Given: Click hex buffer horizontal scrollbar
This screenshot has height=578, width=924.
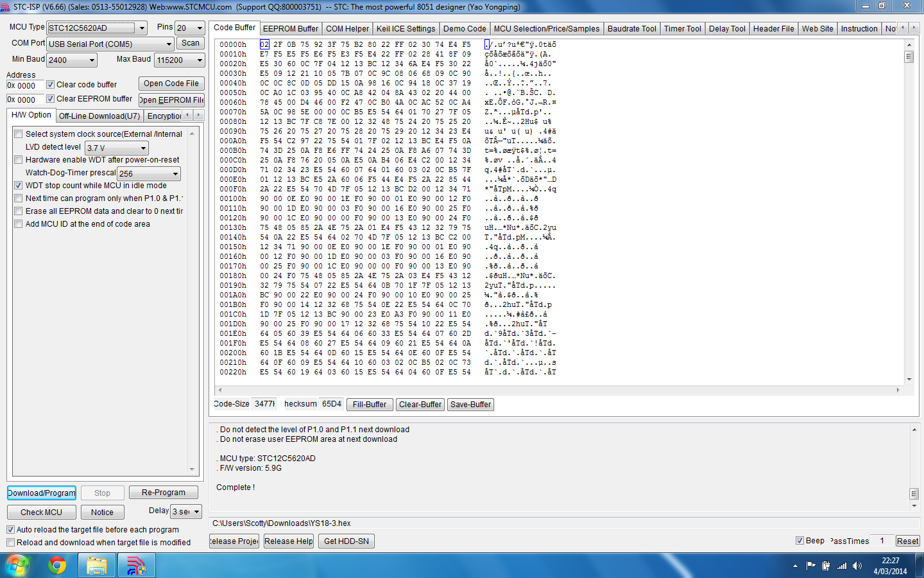Looking at the screenshot, I should pyautogui.click(x=558, y=390).
